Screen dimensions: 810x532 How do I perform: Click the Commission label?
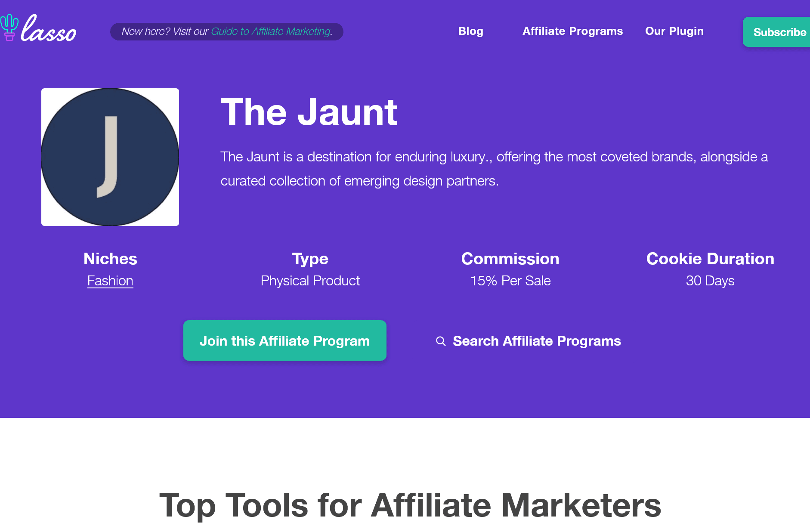[x=510, y=259]
